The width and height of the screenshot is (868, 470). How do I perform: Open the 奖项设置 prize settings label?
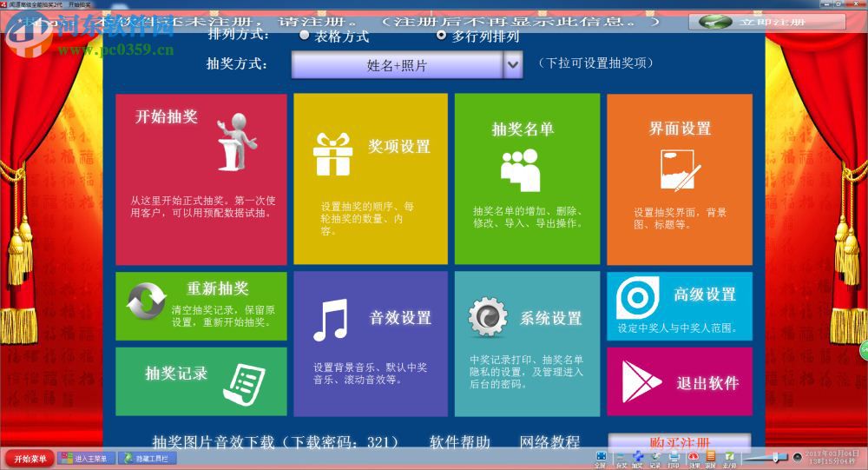[399, 147]
